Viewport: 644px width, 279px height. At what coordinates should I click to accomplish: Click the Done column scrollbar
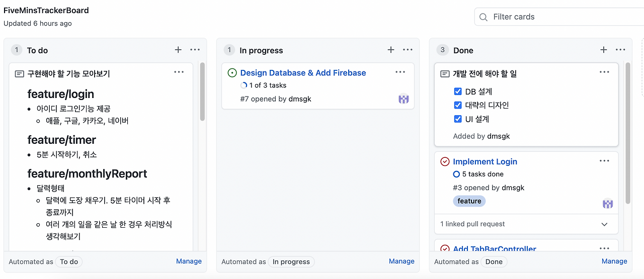[x=628, y=133]
